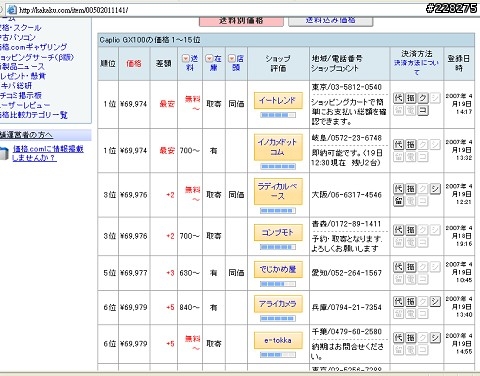Image resolution: width=480 pixels, height=376 pixels.
Task: Open the クチコミ掲示板 sidebar link
Action: click(x=21, y=95)
